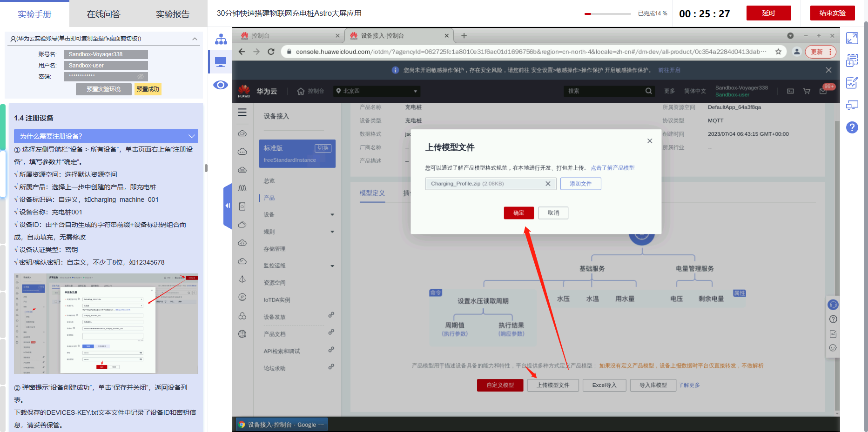Click the console 搜索 search box
Viewport: 868px width, 432px height.
pyautogui.click(x=609, y=91)
